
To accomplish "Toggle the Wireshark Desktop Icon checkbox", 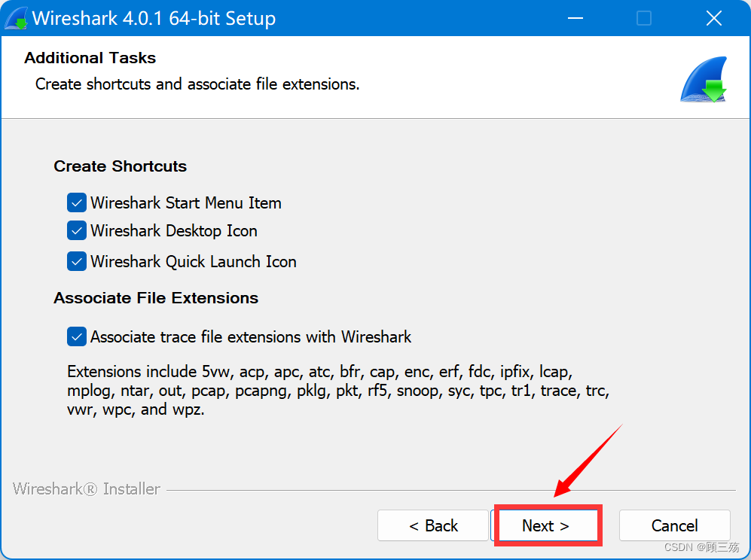I will coord(77,231).
